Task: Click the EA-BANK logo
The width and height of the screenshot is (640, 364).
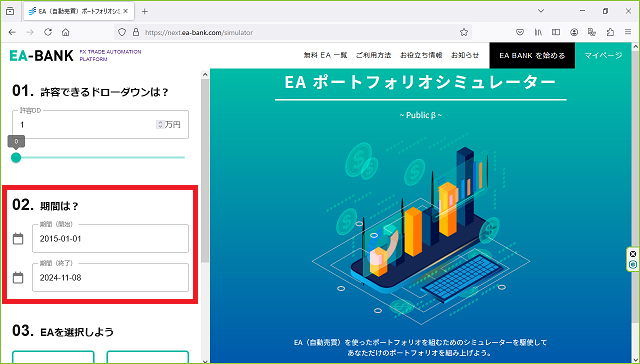Action: (x=41, y=55)
